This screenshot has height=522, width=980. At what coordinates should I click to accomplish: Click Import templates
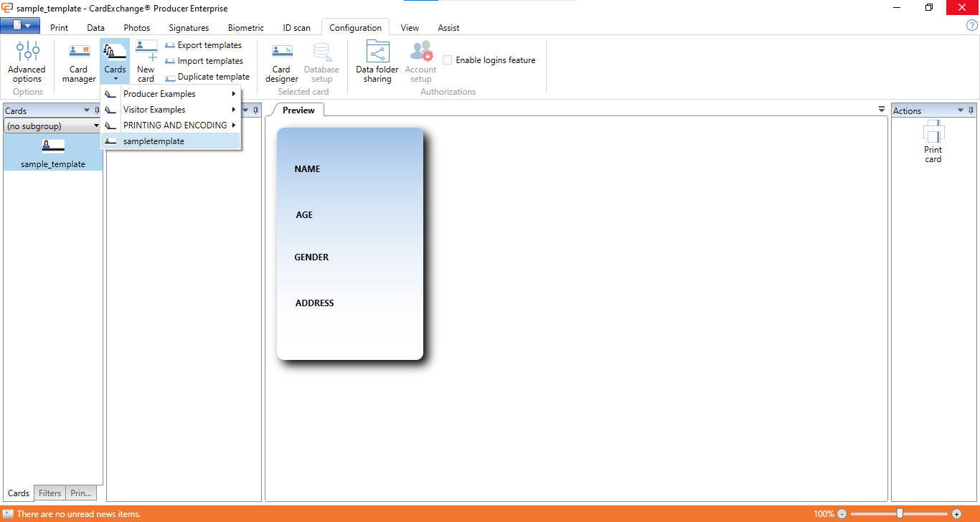pyautogui.click(x=204, y=61)
